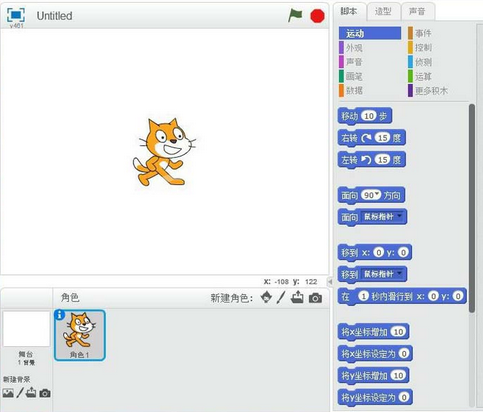The image size is (483, 412).
Task: Paint new sprite with brush icon
Action: (281, 297)
